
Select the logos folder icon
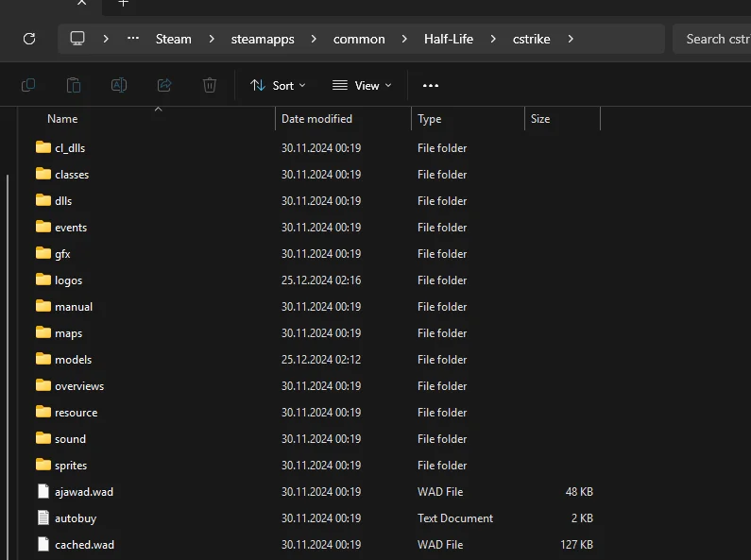point(43,279)
